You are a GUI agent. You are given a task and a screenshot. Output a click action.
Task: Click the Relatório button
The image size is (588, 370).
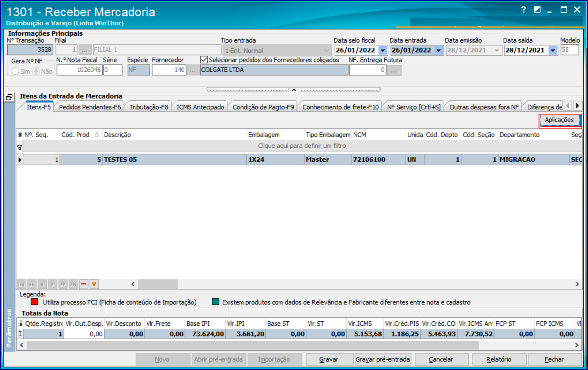tap(499, 359)
